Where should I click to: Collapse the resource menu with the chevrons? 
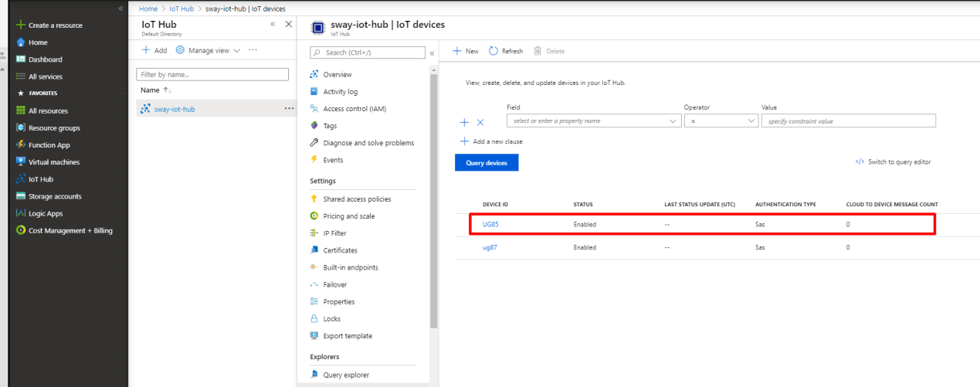(x=432, y=53)
